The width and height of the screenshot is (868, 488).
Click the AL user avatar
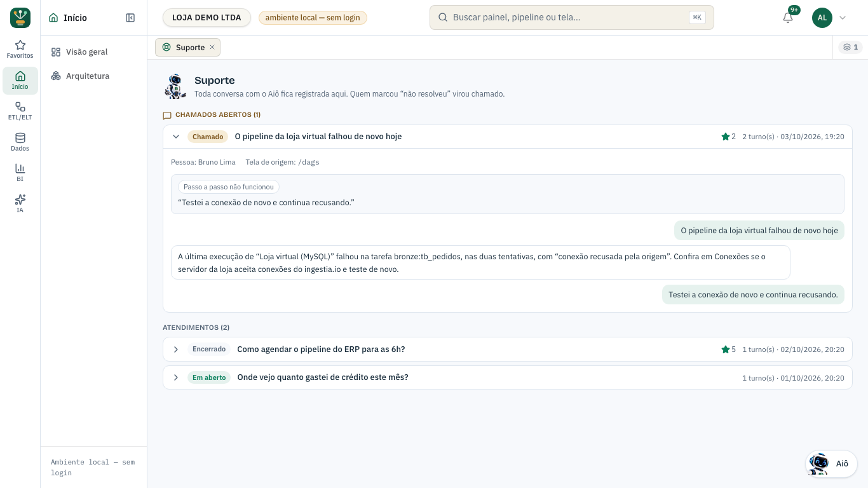(822, 18)
